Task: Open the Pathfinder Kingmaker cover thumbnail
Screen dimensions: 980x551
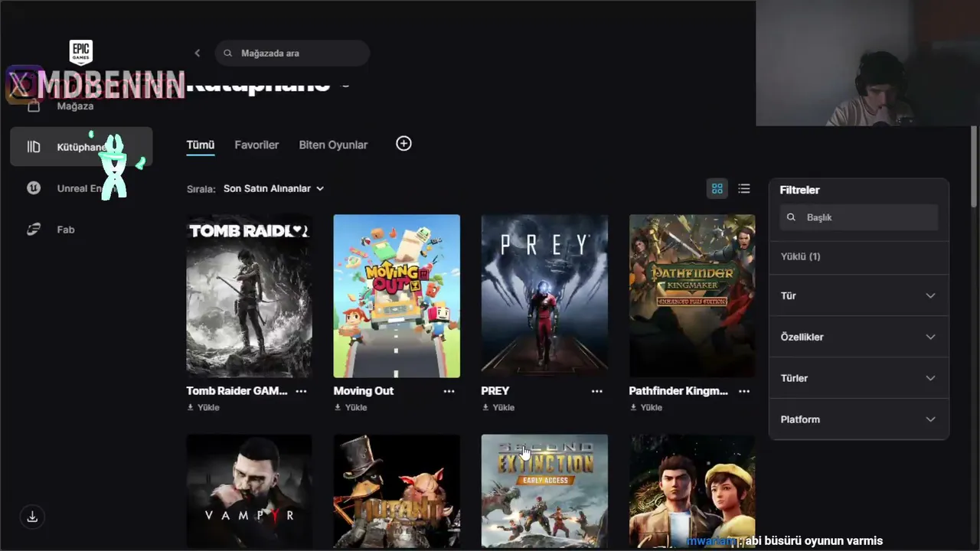Action: coord(692,296)
